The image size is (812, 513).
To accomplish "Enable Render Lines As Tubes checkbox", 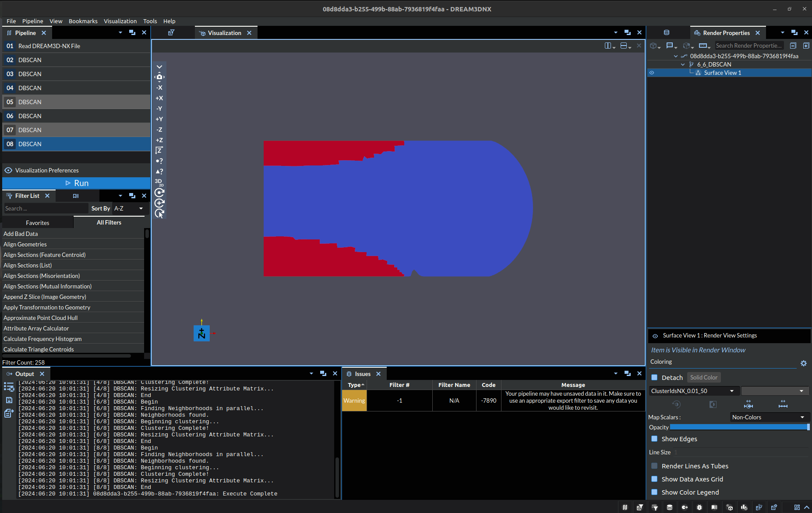I will click(x=654, y=466).
